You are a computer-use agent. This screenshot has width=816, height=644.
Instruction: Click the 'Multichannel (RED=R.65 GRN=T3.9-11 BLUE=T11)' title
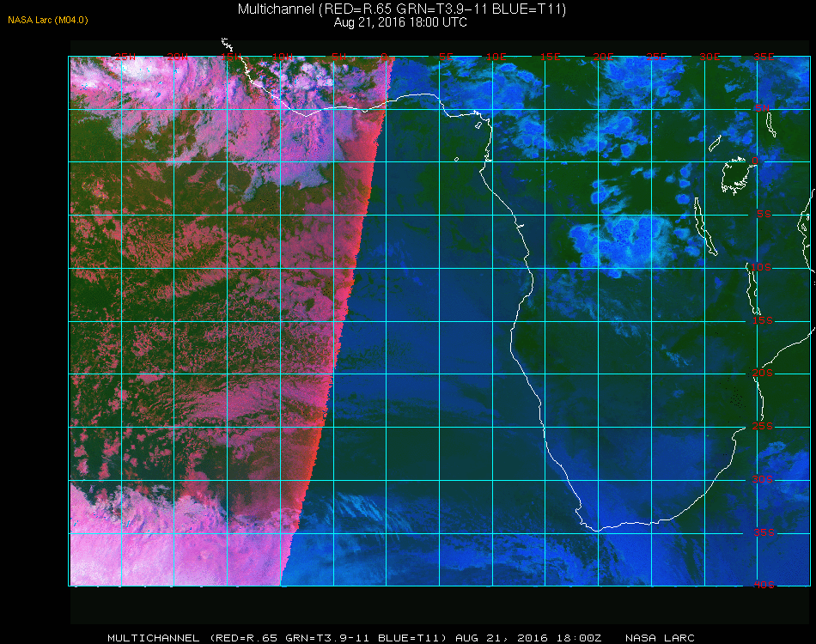[x=402, y=9]
